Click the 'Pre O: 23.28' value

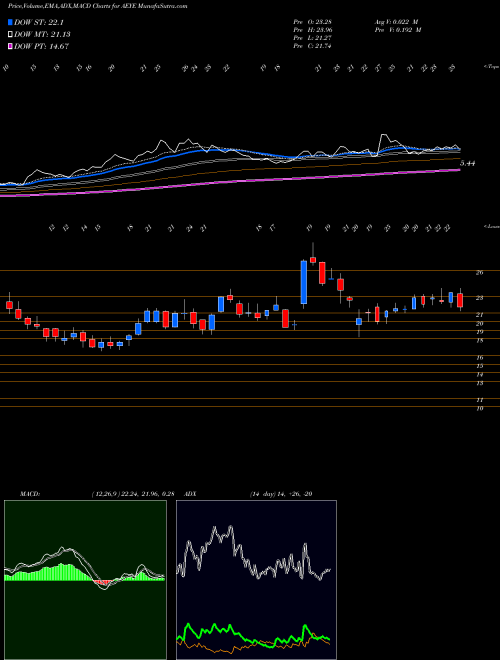[312, 22]
